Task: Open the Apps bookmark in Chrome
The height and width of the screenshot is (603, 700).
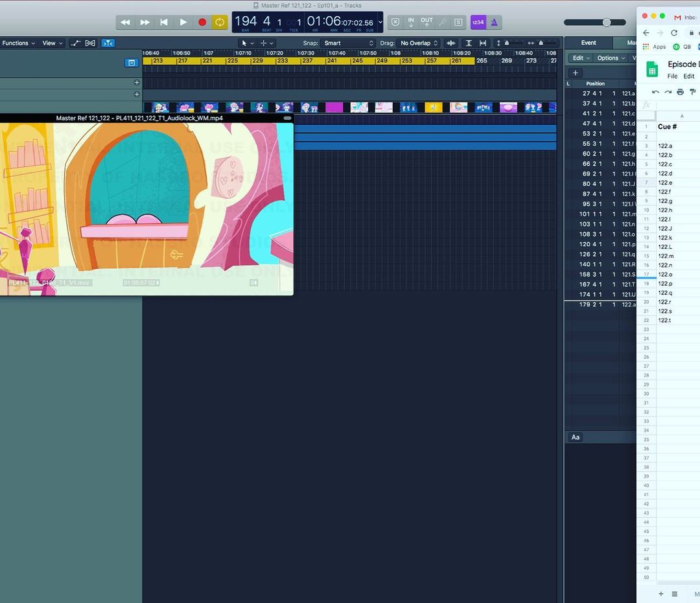Action: click(655, 47)
